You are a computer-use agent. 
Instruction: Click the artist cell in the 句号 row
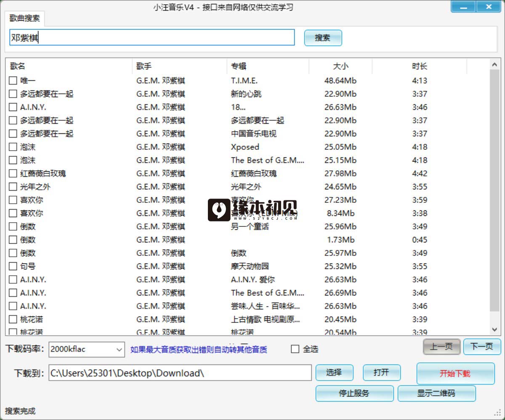click(x=161, y=266)
